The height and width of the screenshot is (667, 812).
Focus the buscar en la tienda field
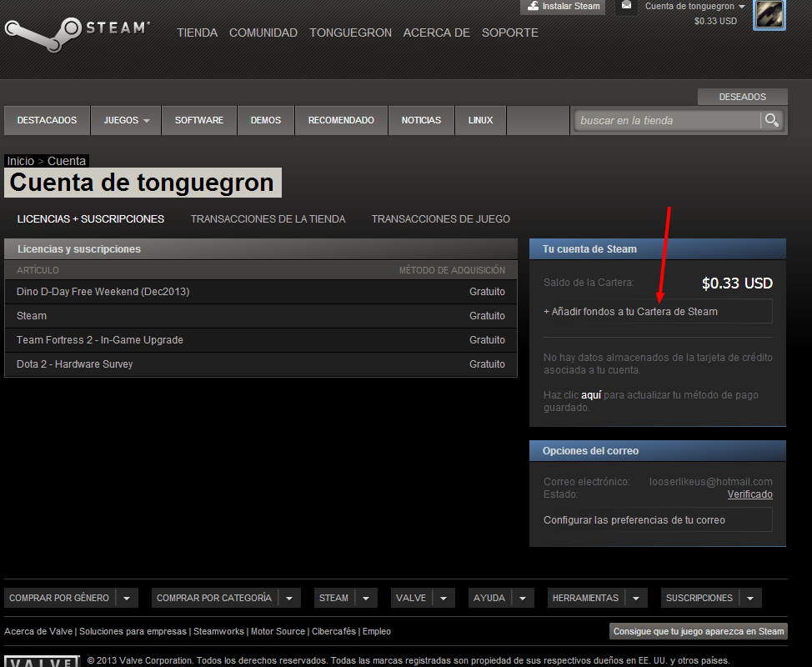pos(668,120)
